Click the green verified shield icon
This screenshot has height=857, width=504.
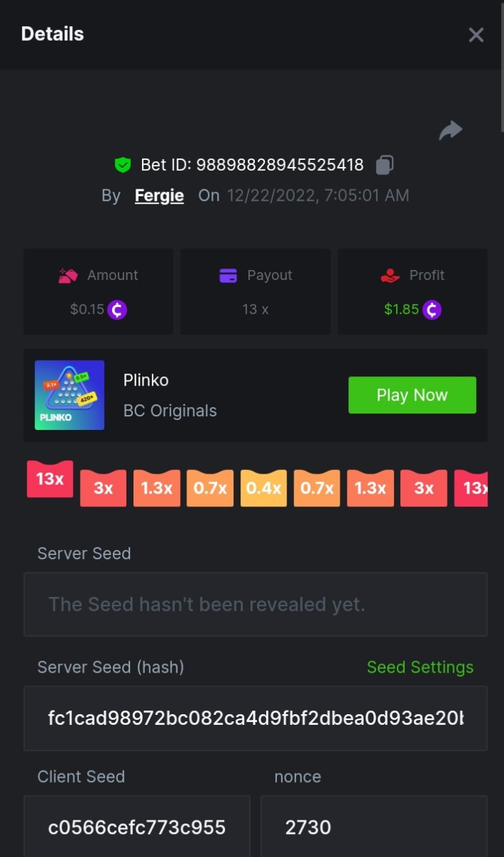(x=123, y=165)
